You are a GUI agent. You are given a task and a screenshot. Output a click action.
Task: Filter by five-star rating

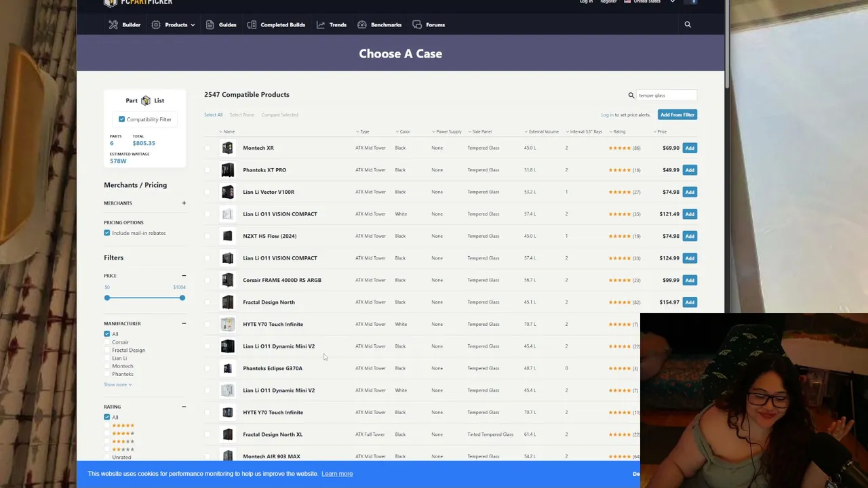click(x=106, y=426)
